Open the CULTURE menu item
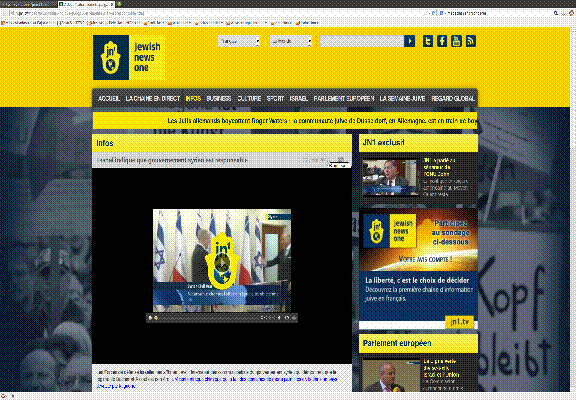The image size is (576, 400). point(249,98)
